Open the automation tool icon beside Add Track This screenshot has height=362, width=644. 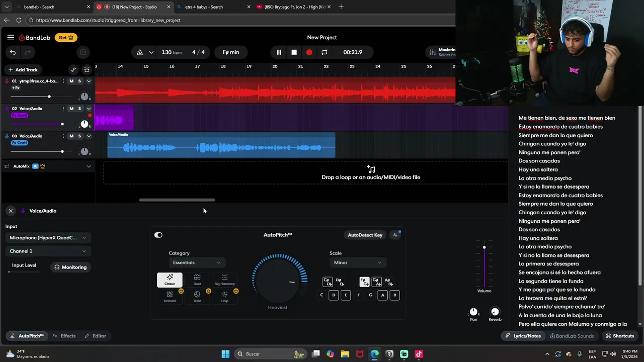[73, 70]
